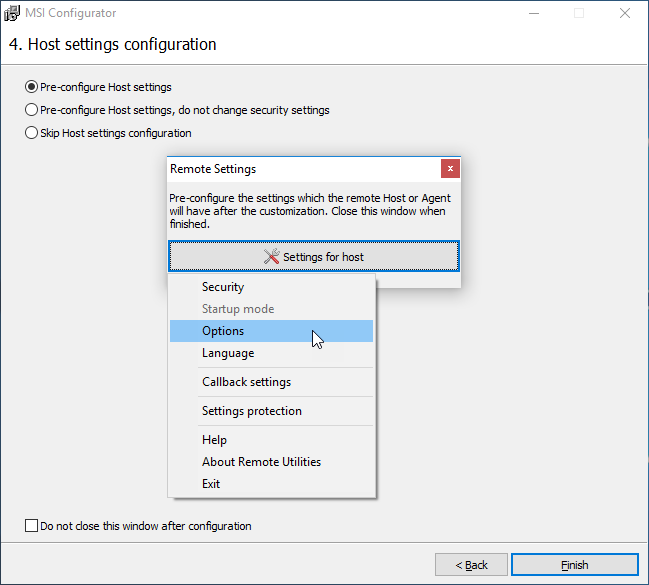Screen dimensions: 649x585
Task: Choose Skip Host settings configuration
Action: click(x=31, y=133)
